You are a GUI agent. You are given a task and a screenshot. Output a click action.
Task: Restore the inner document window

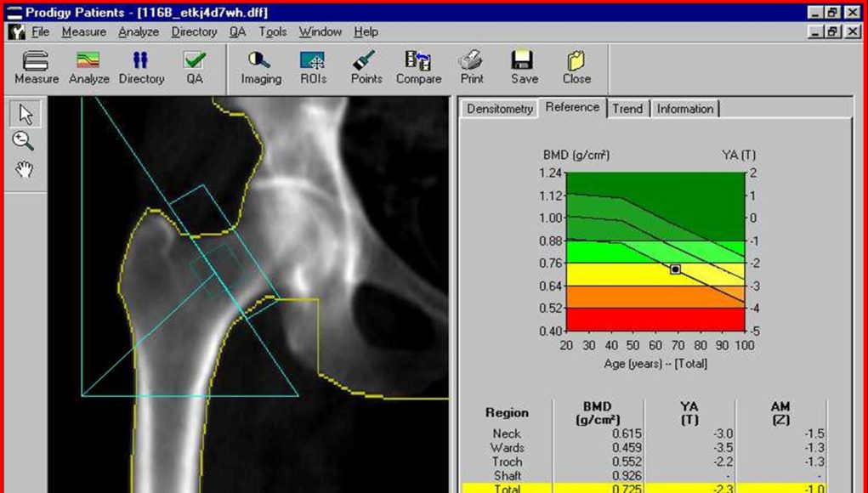pyautogui.click(x=832, y=32)
